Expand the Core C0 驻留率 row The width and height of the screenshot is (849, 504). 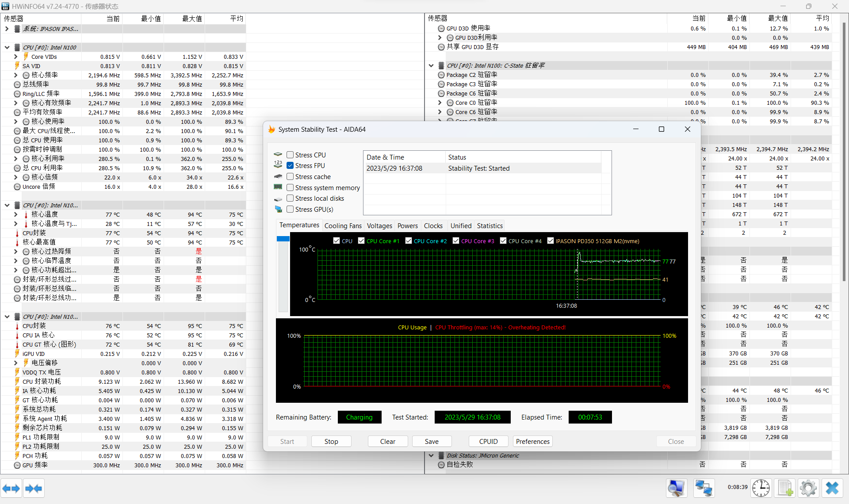tap(440, 103)
